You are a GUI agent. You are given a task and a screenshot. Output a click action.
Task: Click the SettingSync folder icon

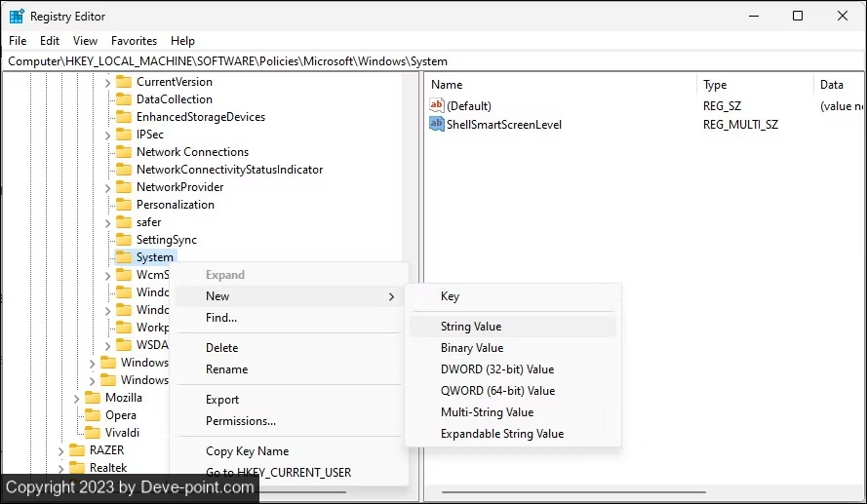123,240
